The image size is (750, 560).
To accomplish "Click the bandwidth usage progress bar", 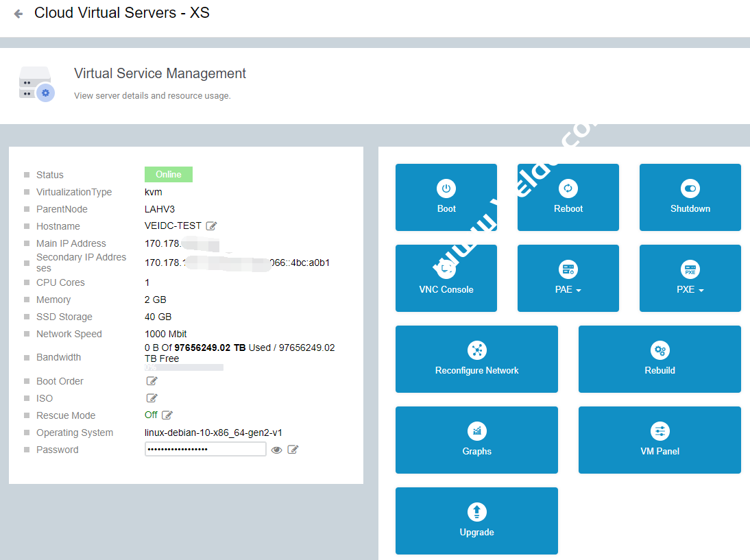I will tap(184, 367).
